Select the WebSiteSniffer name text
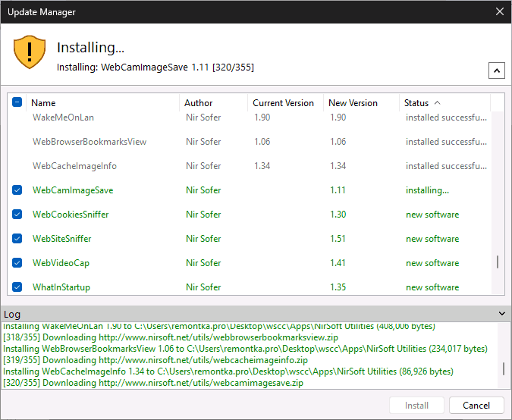 pyautogui.click(x=61, y=239)
